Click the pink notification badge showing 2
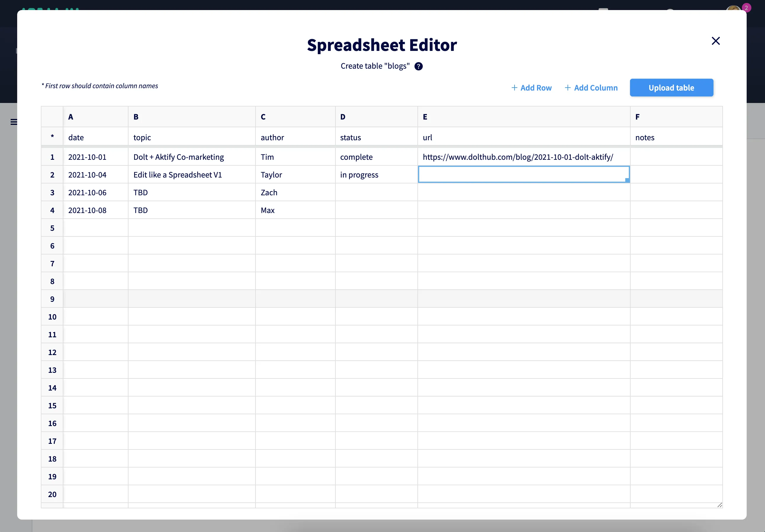Screen dimensions: 765x532 tap(746, 7)
